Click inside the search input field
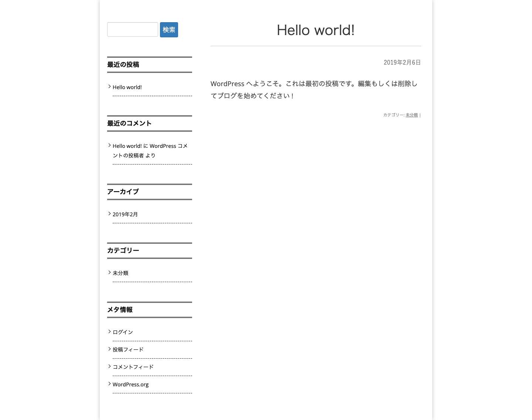The image size is (532, 420). tap(132, 29)
